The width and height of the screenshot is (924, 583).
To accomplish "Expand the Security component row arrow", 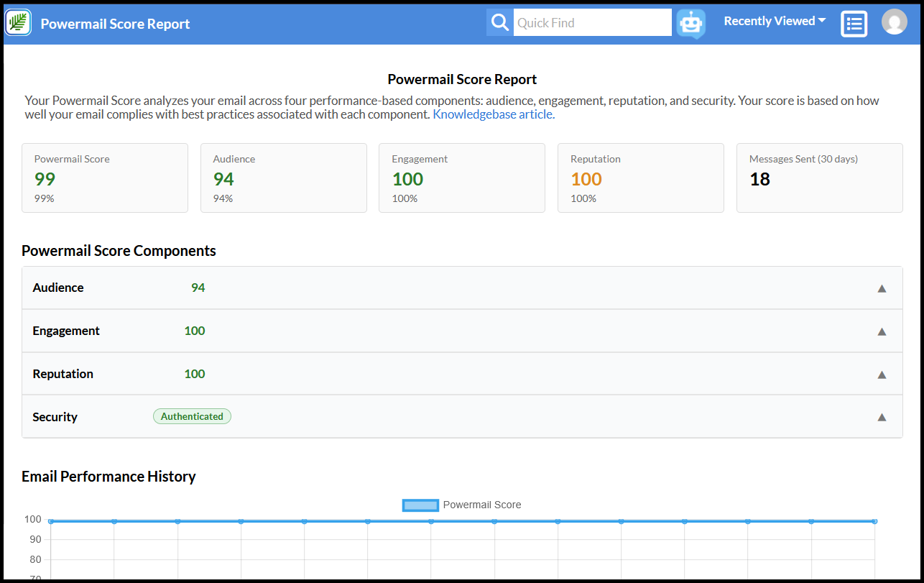I will pos(882,417).
